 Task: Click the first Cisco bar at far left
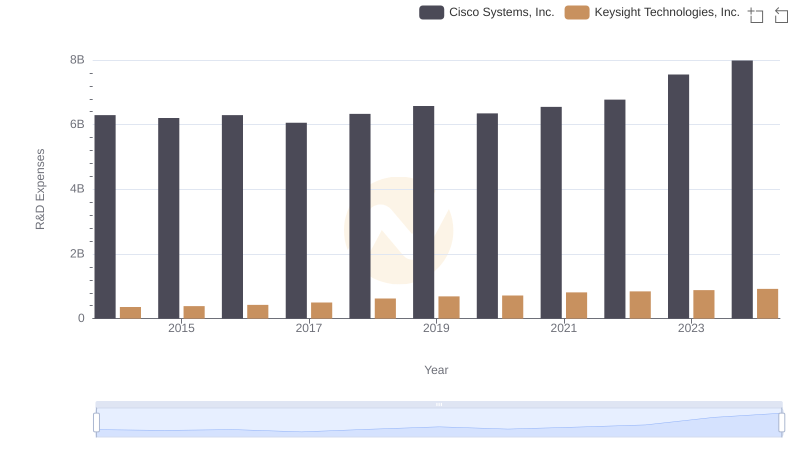click(105, 217)
